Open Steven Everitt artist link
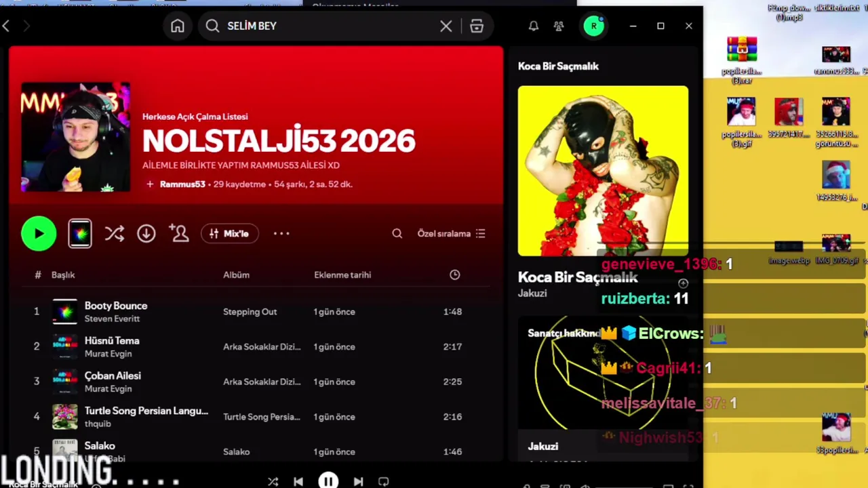The image size is (868, 488). 112,319
